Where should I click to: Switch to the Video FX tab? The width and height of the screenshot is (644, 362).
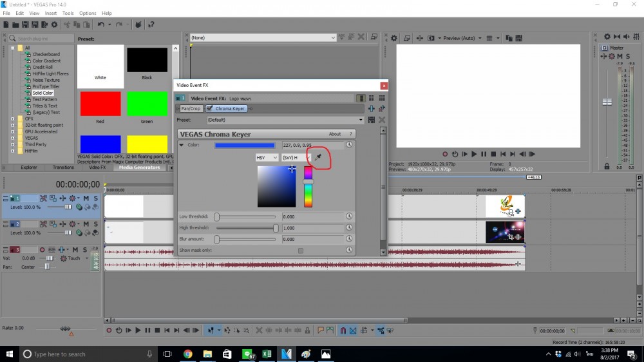97,167
